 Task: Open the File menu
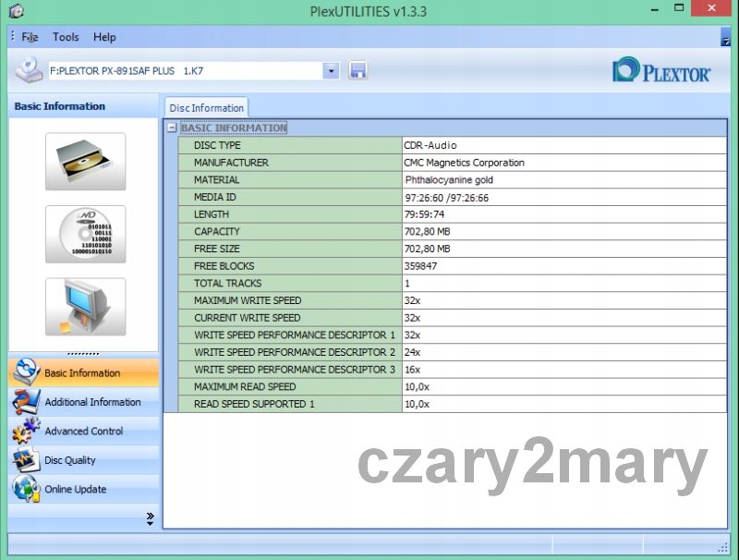[x=30, y=37]
